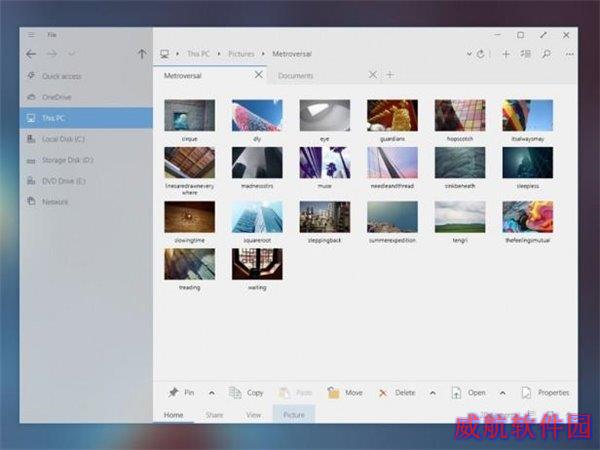Click the Copy button in ribbon

point(246,393)
